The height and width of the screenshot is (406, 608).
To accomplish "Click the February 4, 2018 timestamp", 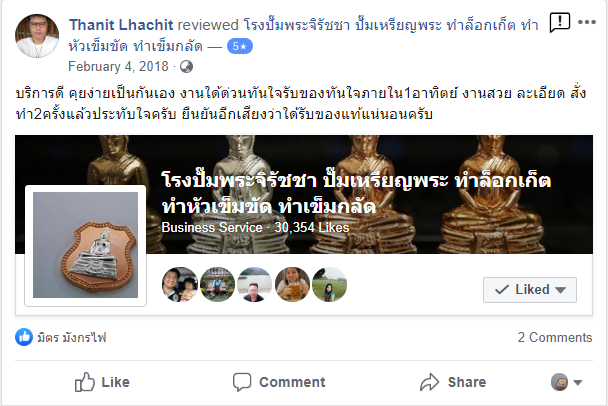I will click(x=118, y=66).
